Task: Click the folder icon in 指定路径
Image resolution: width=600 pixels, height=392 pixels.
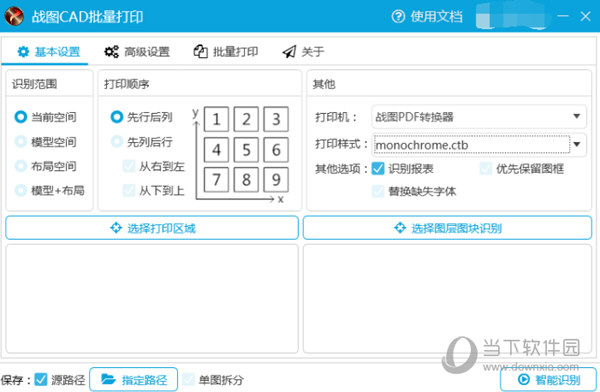Action: click(x=108, y=379)
